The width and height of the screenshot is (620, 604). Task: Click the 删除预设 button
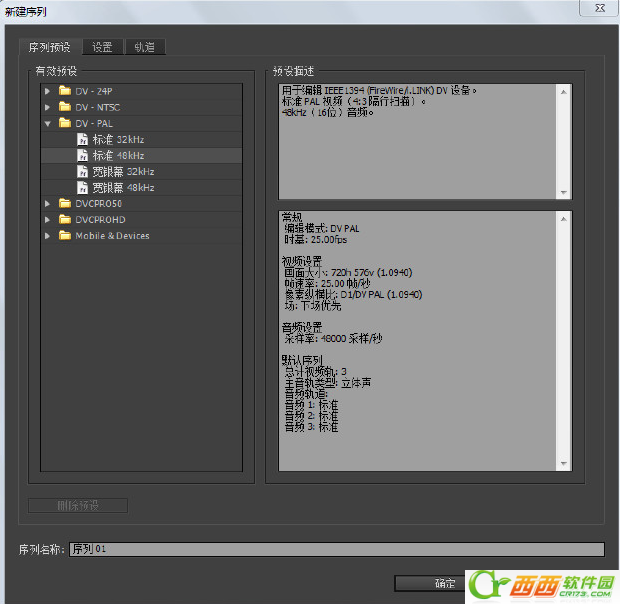point(78,505)
